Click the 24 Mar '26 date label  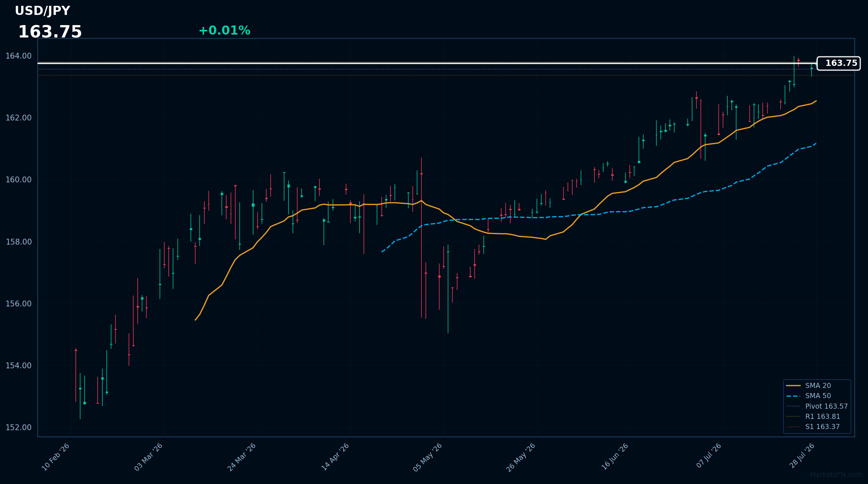point(242,457)
